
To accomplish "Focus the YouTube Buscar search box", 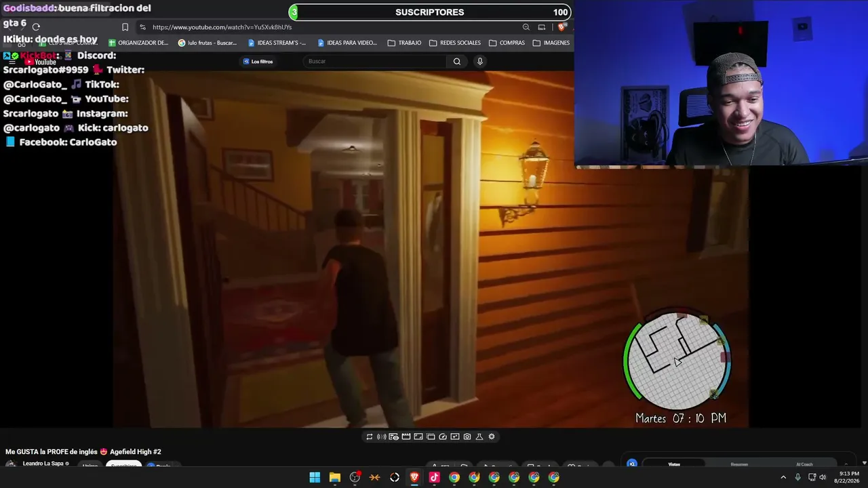I will [x=375, y=62].
